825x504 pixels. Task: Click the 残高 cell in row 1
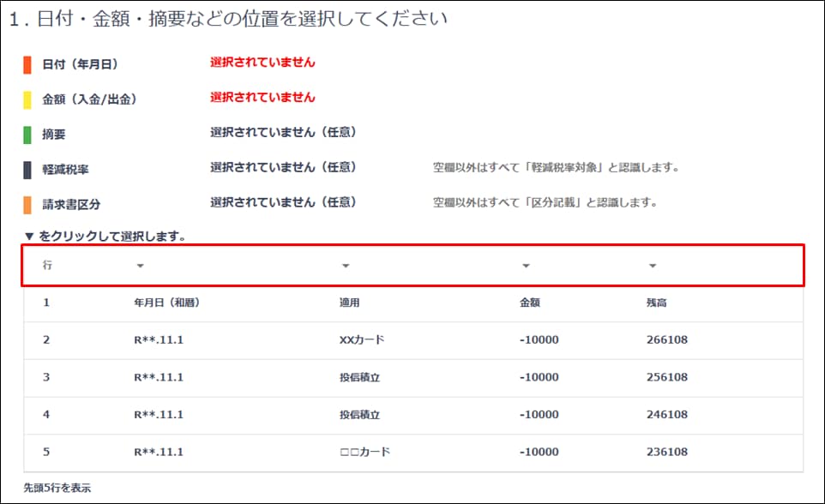point(657,303)
